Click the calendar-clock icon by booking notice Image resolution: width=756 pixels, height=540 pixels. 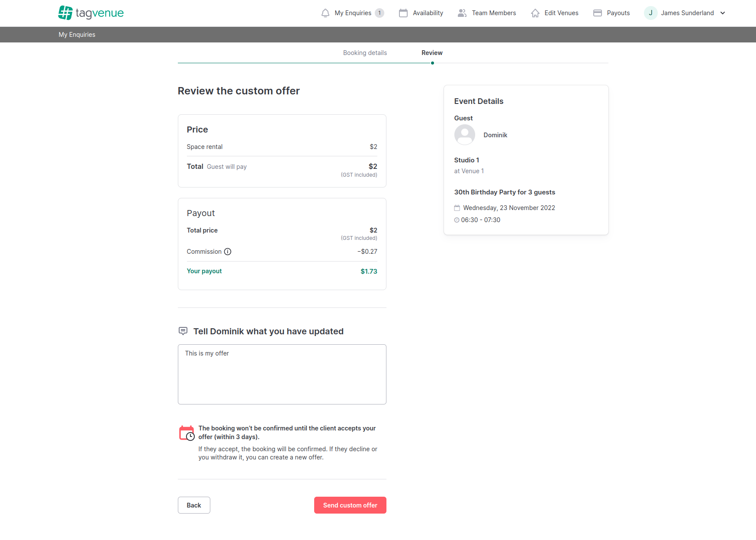click(187, 433)
